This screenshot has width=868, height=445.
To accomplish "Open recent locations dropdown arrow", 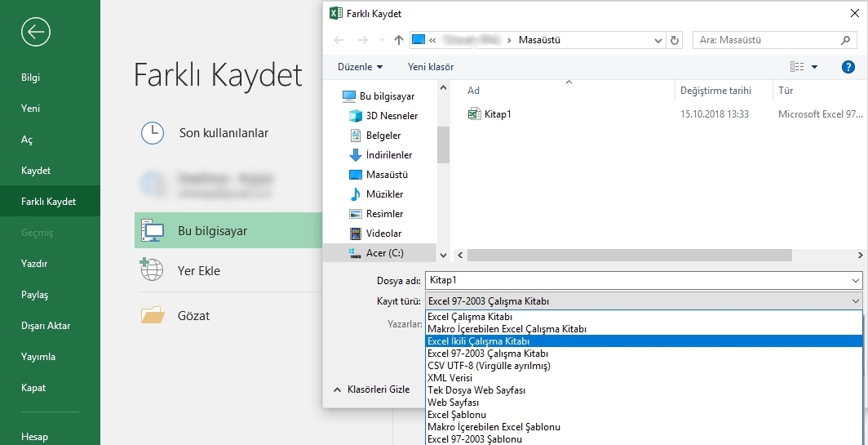I will click(x=382, y=40).
